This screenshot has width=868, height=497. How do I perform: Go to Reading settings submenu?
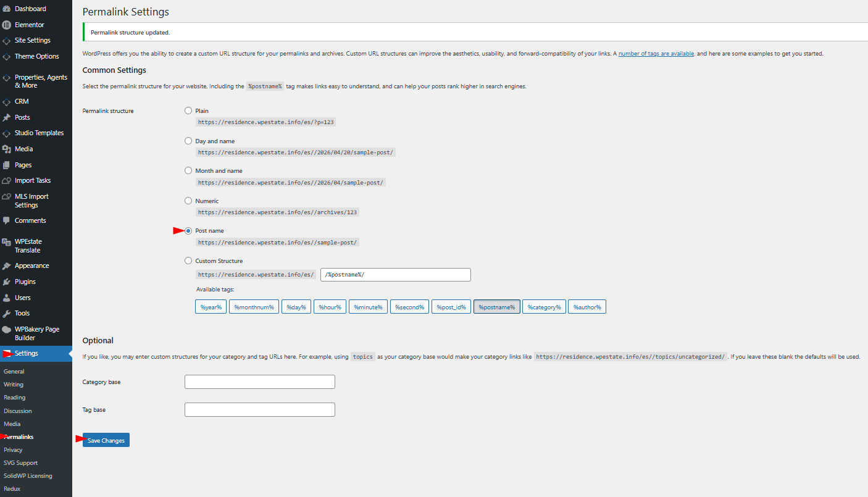coord(15,398)
